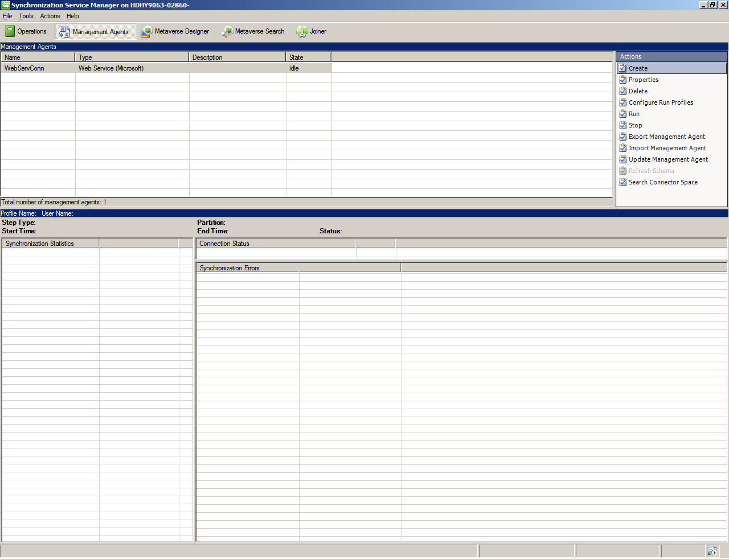Switch to the Metaverse Designer label
Image resolution: width=729 pixels, height=560 pixels.
coord(182,31)
